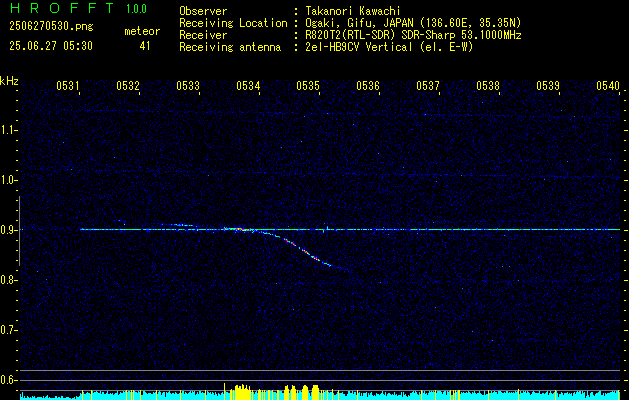629x400 pixels.
Task: Click the 0531 time marker
Action: 68,86
